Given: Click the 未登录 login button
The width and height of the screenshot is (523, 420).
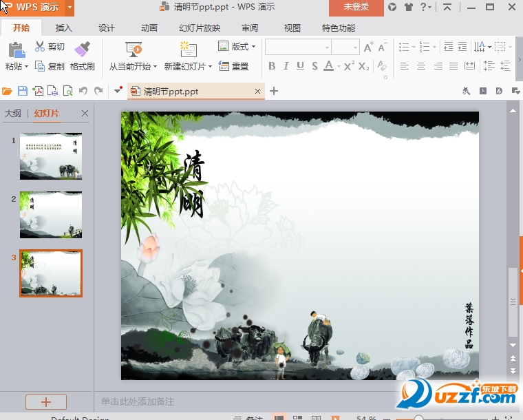Looking at the screenshot, I should click(356, 7).
